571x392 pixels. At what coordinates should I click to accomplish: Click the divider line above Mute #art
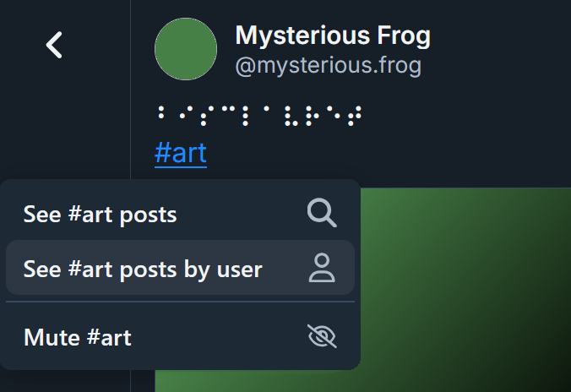point(180,302)
